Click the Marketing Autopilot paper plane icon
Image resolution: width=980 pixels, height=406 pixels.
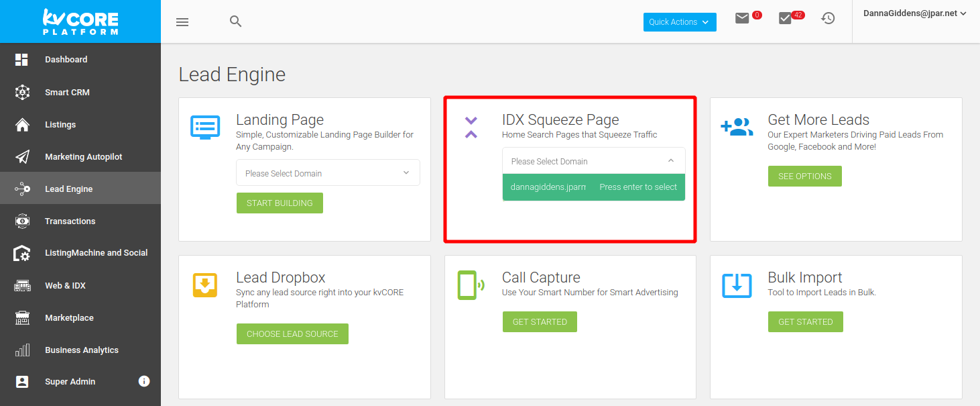pyautogui.click(x=22, y=156)
